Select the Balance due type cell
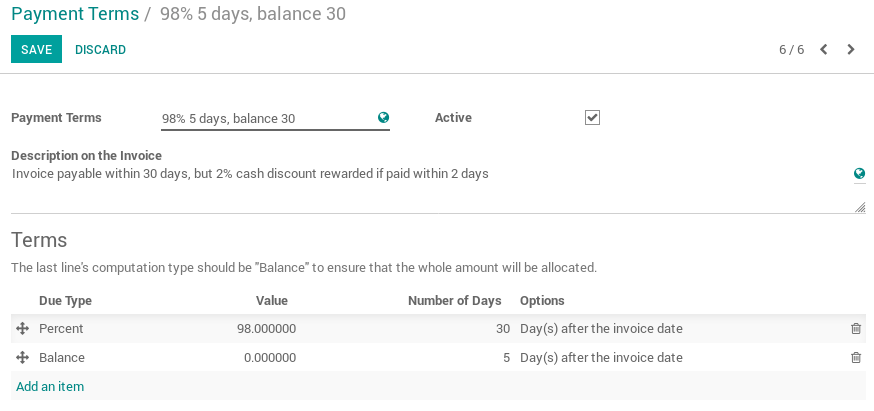The image size is (874, 411). (62, 358)
